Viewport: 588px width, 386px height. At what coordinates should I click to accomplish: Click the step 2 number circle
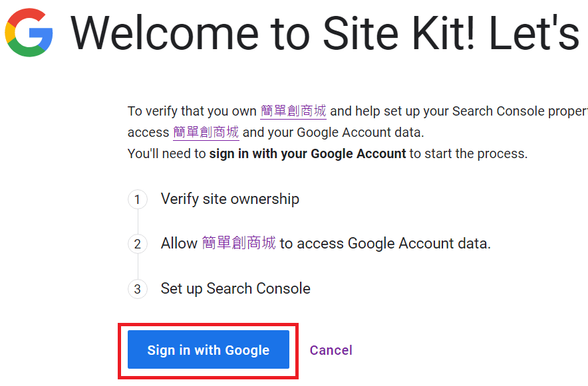coord(138,244)
